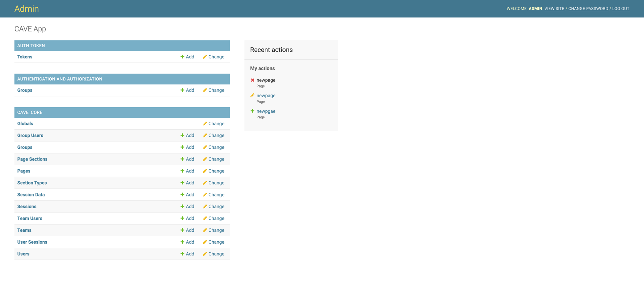
Task: Click the pencil icon beside the edited newpage action
Action: tap(253, 96)
